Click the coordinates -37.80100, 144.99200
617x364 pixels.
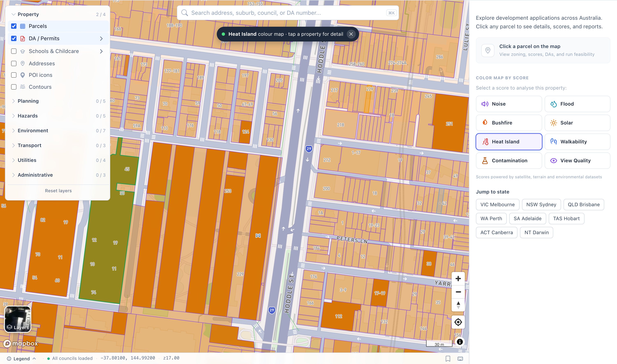(x=128, y=358)
